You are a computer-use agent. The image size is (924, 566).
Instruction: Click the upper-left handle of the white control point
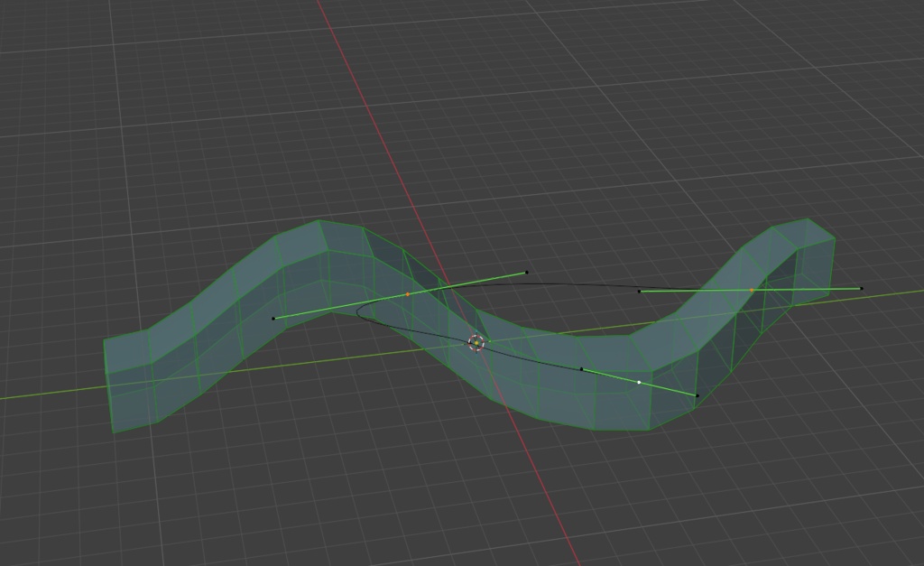[582, 369]
